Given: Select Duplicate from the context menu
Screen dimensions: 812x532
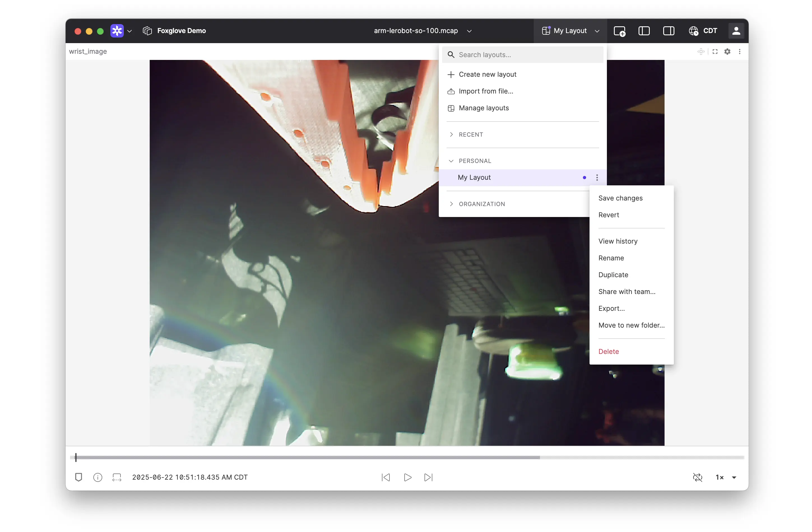Looking at the screenshot, I should click(613, 274).
